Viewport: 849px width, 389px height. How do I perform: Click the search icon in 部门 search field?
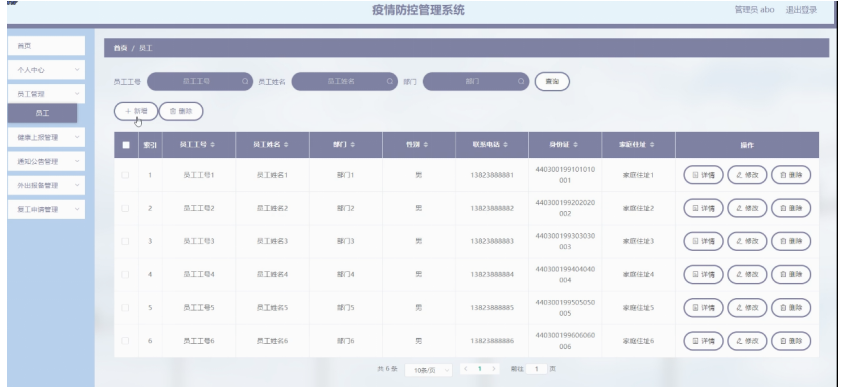pyautogui.click(x=521, y=81)
